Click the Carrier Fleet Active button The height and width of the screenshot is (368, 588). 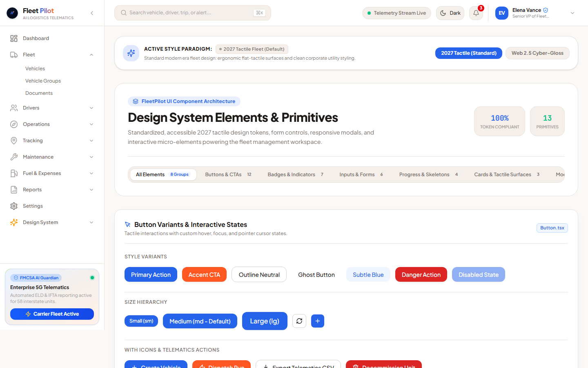point(52,314)
